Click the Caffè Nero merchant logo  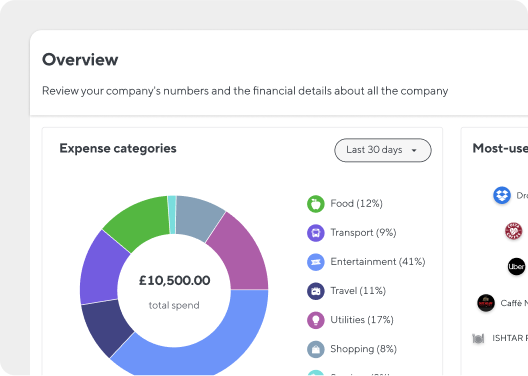click(486, 303)
